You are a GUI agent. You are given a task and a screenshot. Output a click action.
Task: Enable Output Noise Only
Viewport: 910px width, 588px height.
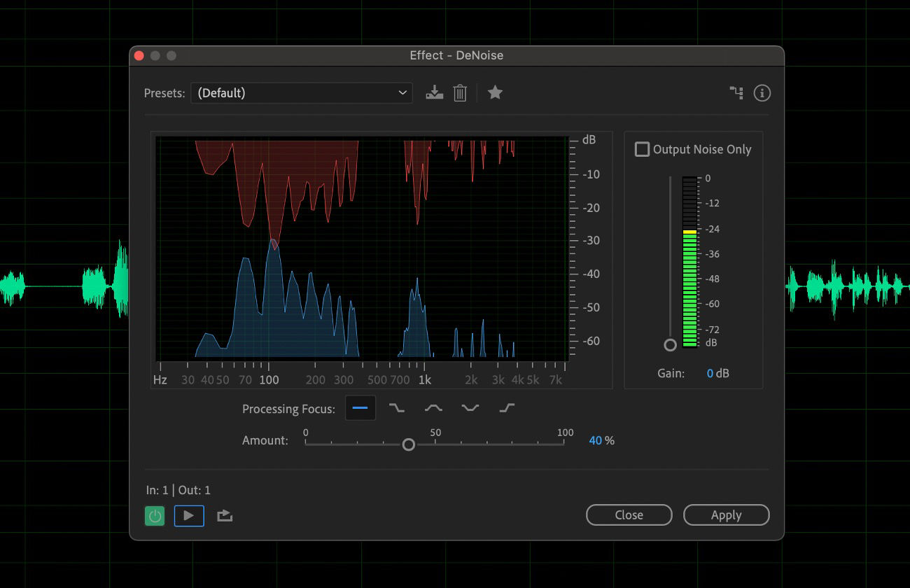point(641,149)
